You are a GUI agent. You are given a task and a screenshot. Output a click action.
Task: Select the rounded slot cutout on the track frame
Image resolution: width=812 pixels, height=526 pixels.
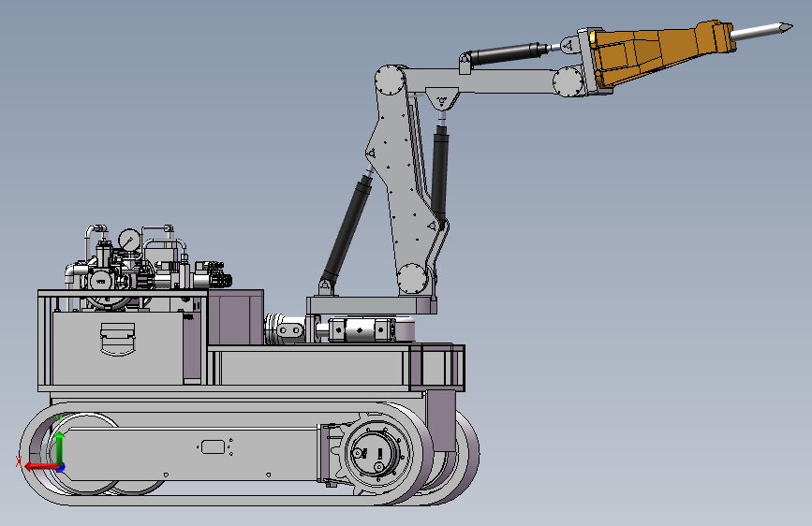213,446
